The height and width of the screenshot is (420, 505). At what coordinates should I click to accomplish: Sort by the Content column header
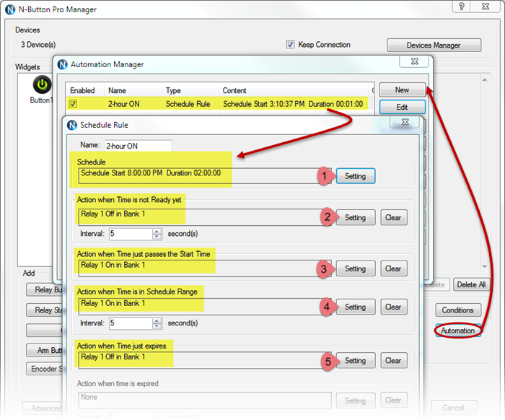coord(294,90)
